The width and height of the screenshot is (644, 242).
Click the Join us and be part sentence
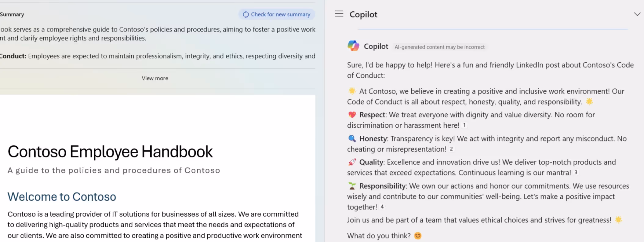479,220
